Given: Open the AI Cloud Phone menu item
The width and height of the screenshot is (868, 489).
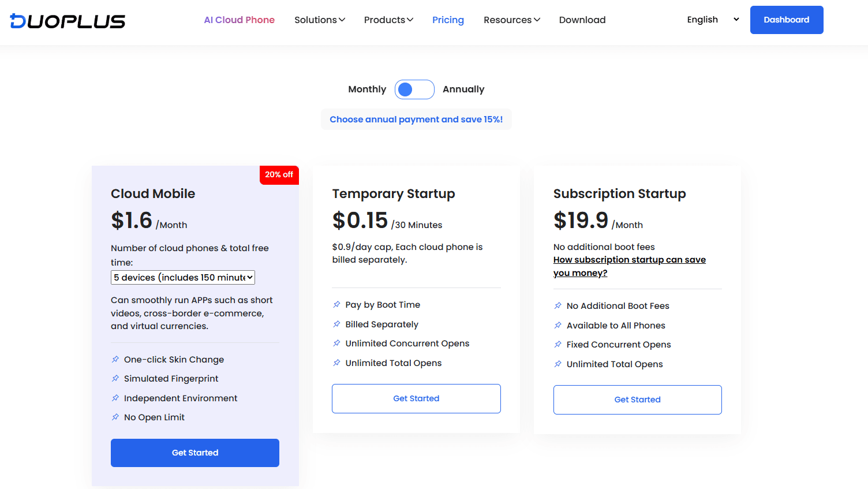Looking at the screenshot, I should pyautogui.click(x=239, y=20).
